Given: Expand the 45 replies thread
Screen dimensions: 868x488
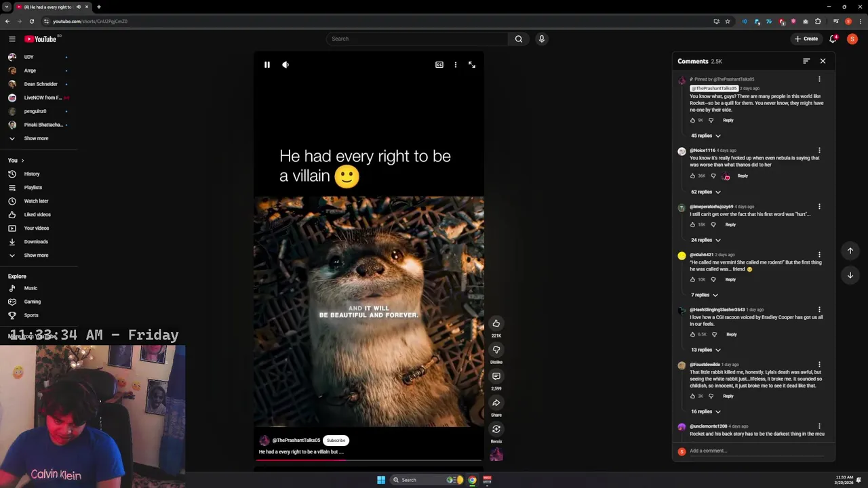Looking at the screenshot, I should tap(705, 136).
